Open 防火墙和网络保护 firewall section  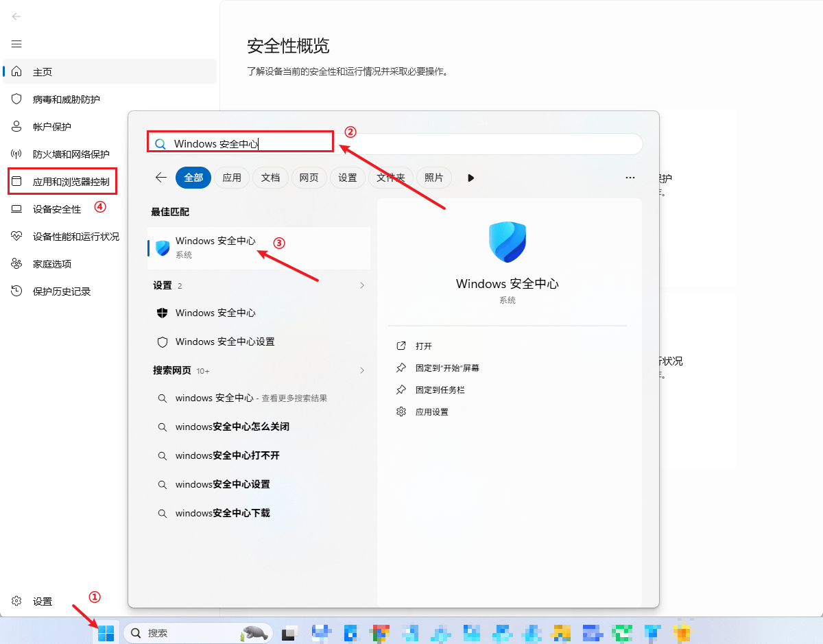pos(71,154)
